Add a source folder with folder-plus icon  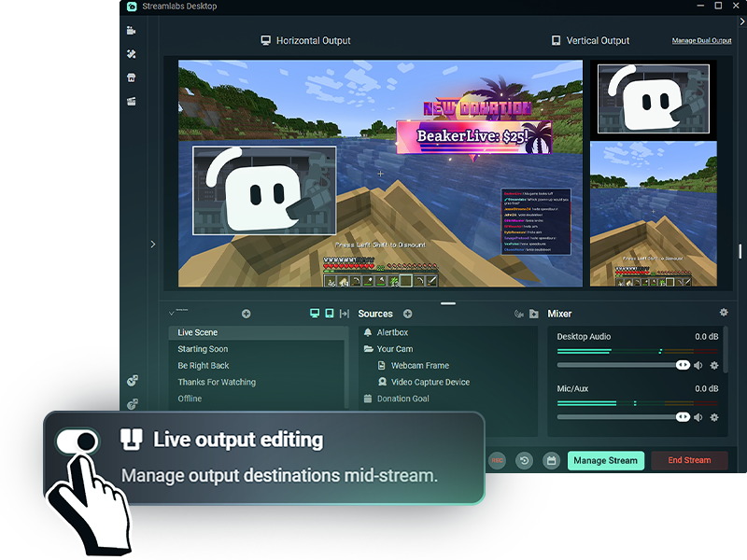[533, 314]
